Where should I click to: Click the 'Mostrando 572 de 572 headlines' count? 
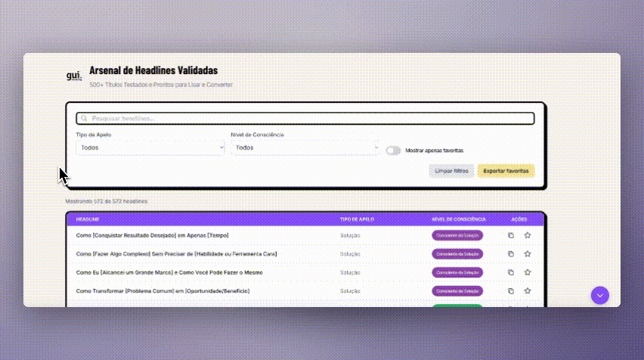(107, 201)
